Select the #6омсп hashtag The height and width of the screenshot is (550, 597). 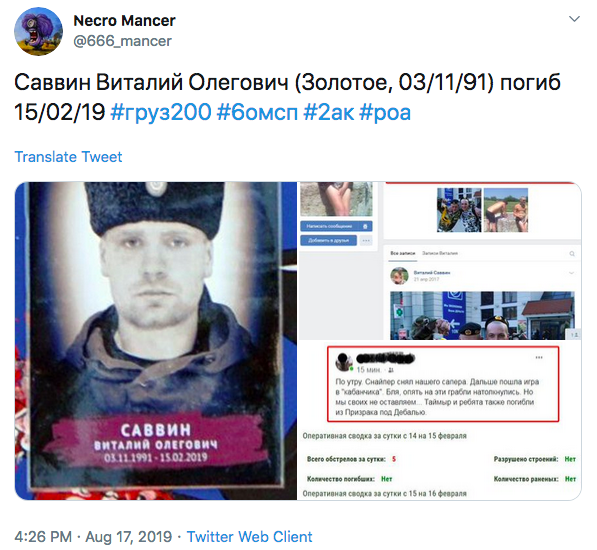[257, 112]
